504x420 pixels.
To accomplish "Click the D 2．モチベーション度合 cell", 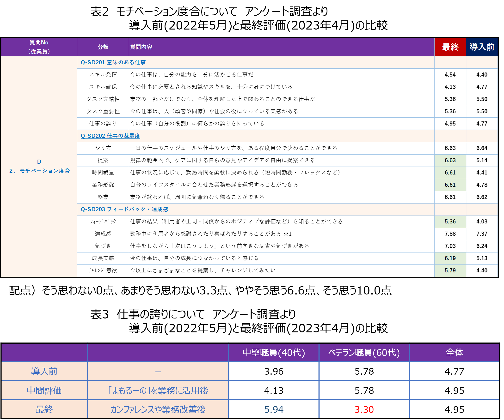I will (x=39, y=166).
